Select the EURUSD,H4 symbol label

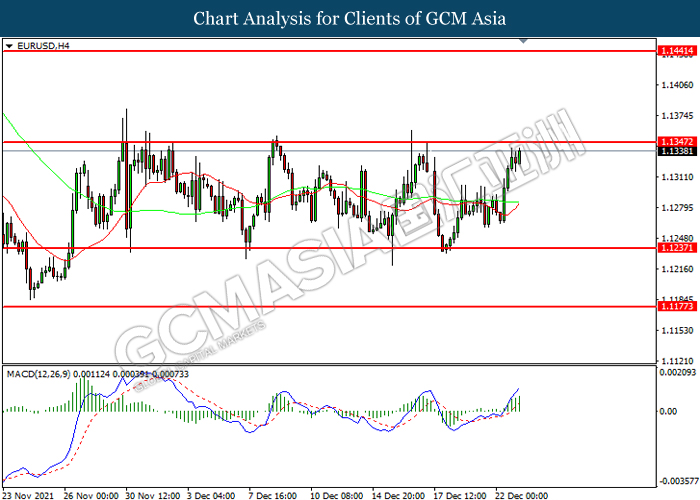tap(43, 46)
